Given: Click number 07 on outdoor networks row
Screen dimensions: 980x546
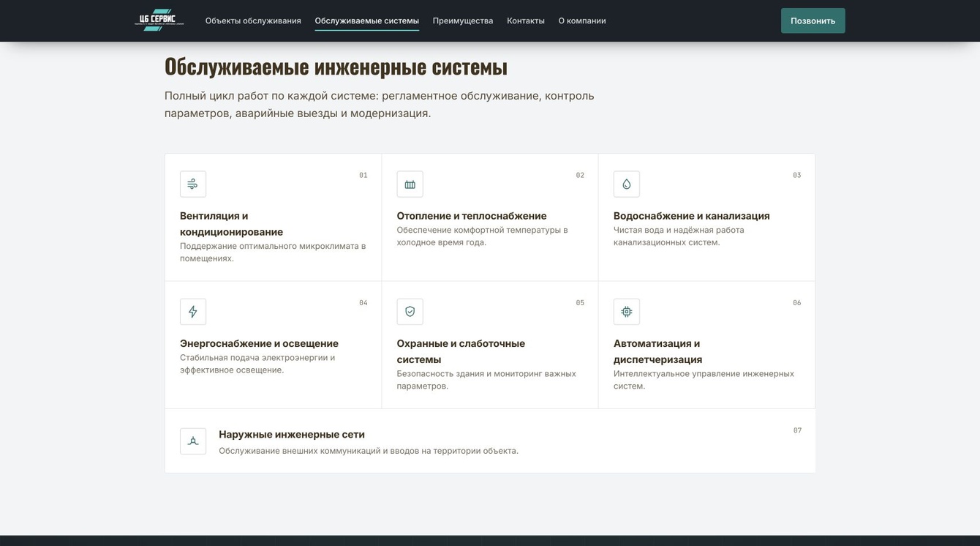Looking at the screenshot, I should [798, 430].
